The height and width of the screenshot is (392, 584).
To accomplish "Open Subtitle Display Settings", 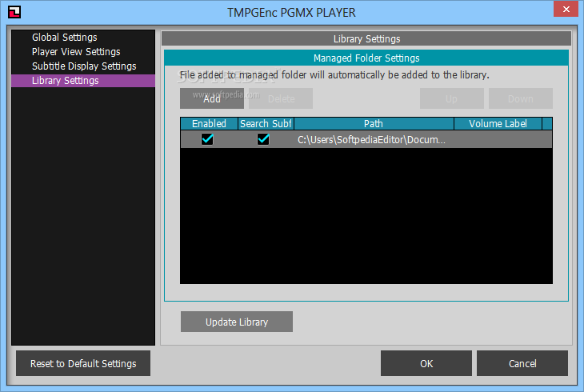I will click(83, 66).
